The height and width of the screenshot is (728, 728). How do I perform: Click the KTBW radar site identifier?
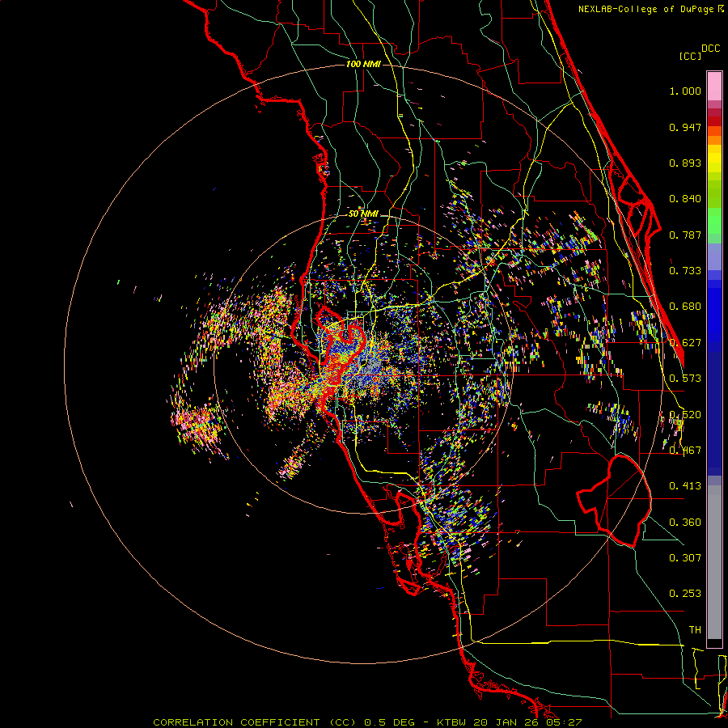click(x=452, y=722)
